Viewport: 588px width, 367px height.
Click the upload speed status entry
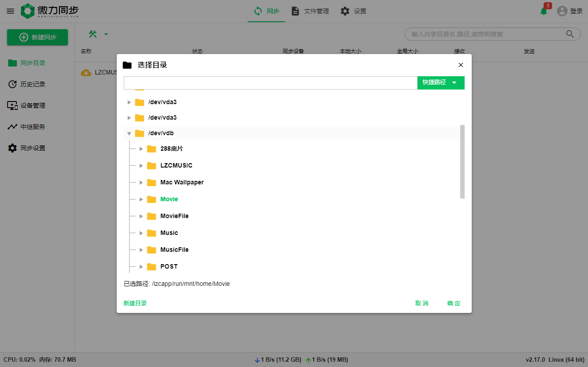point(327,359)
